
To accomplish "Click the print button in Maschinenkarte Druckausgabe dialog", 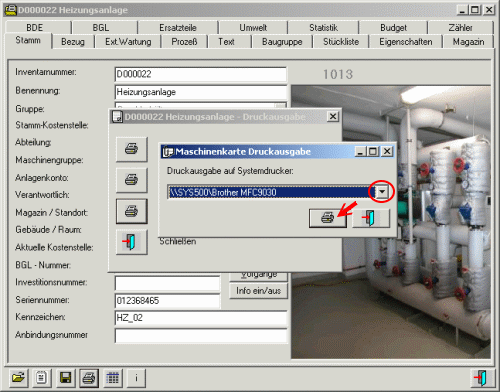I will tap(328, 218).
